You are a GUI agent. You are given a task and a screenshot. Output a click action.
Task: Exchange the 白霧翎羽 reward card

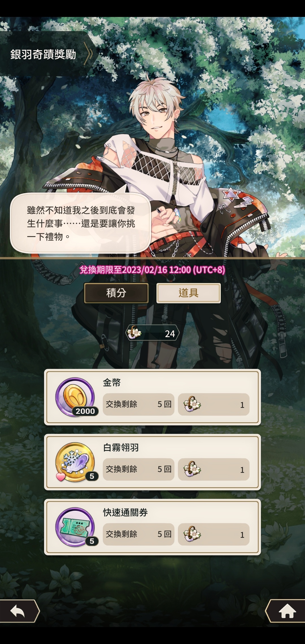pos(152,462)
